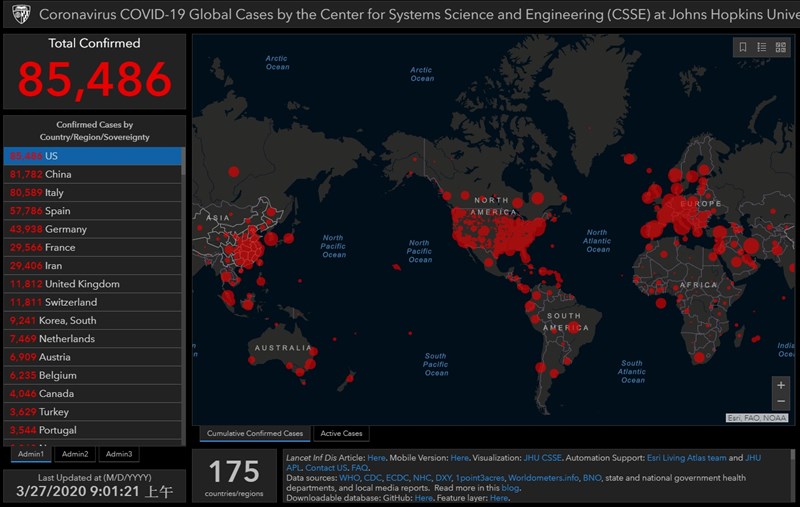This screenshot has width=800, height=507.
Task: Select the Switzerland row showing 11,811
Action: point(92,302)
